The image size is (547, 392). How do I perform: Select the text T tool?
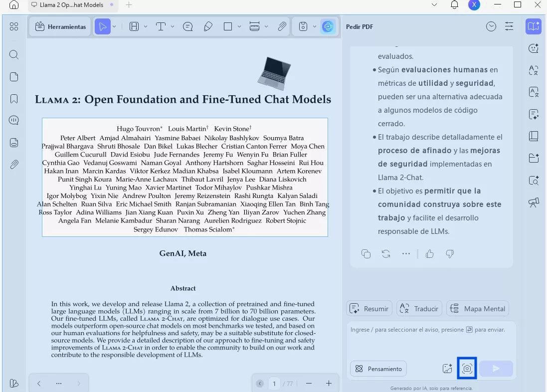pos(161,26)
